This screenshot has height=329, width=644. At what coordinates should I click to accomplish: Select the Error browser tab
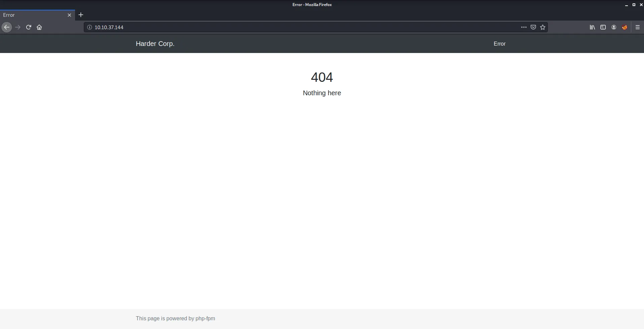[34, 15]
